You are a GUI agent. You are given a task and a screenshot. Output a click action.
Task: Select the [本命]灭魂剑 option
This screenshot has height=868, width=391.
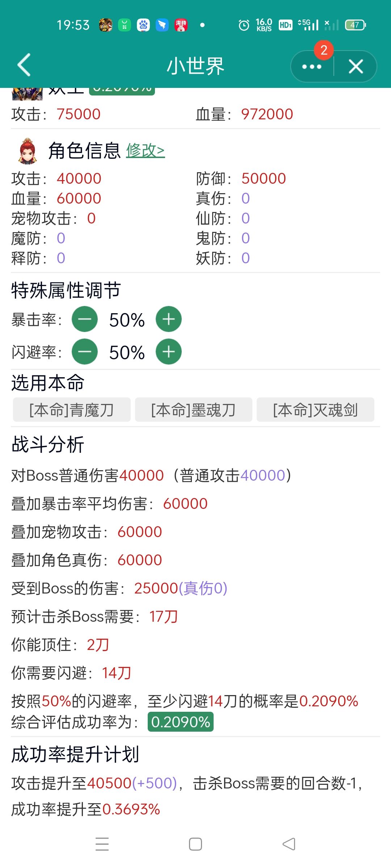coord(315,410)
